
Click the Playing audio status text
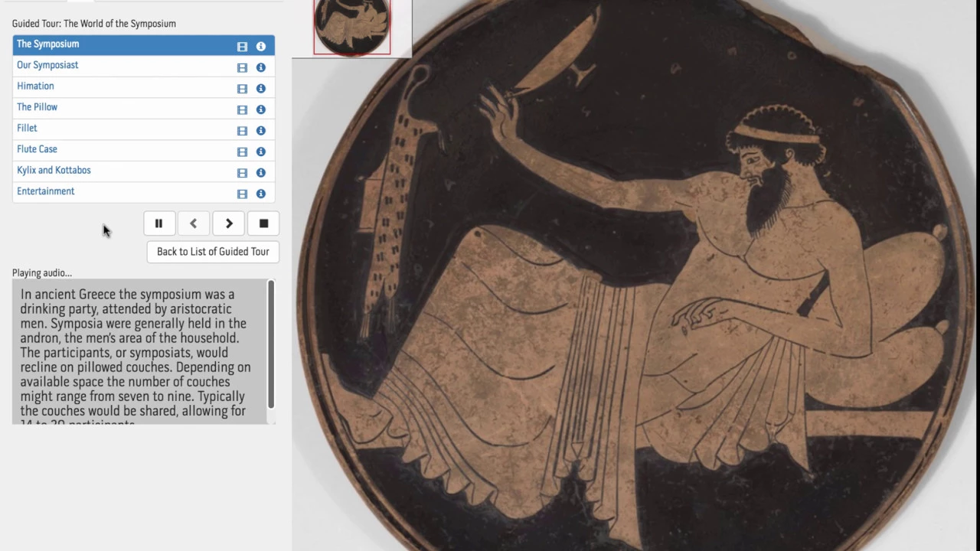[42, 273]
